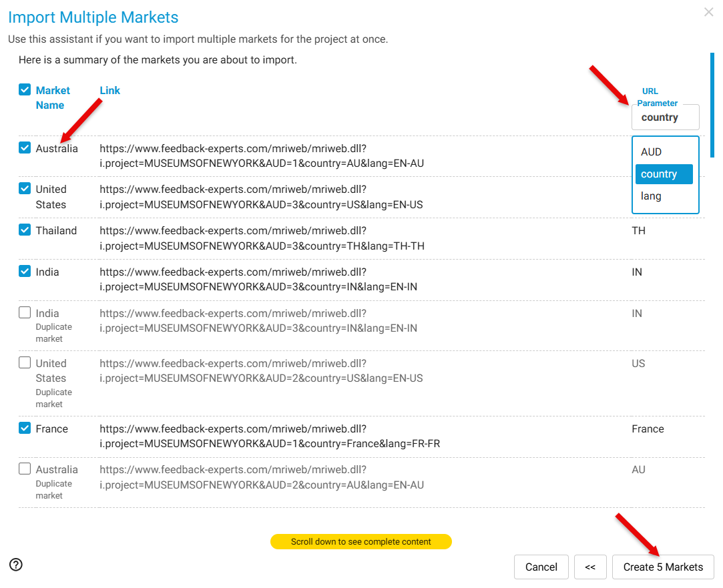Uncheck the Australia market checkbox
This screenshot has width=723, height=588.
click(x=25, y=148)
